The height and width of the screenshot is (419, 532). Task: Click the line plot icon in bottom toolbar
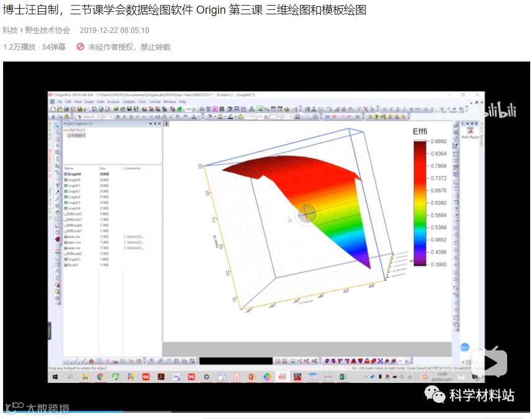(67, 361)
